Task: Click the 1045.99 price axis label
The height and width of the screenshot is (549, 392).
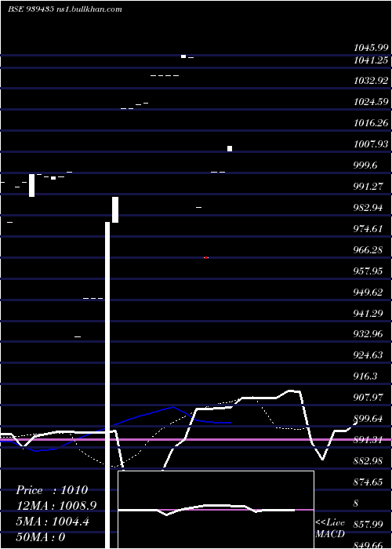Action: coord(371,48)
